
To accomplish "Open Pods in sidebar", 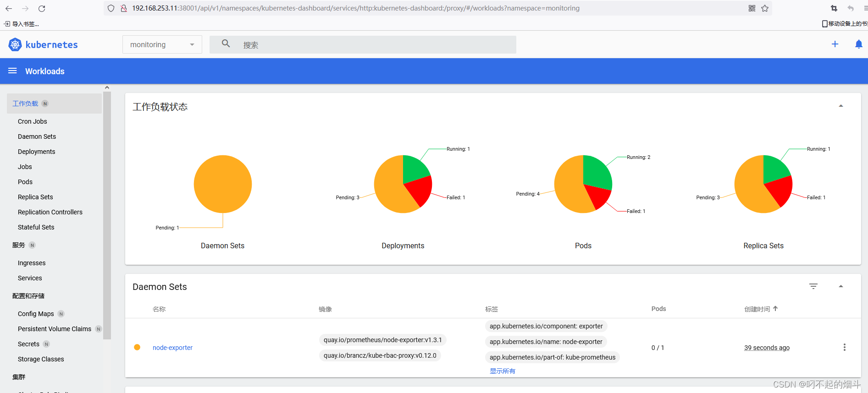I will (x=25, y=182).
